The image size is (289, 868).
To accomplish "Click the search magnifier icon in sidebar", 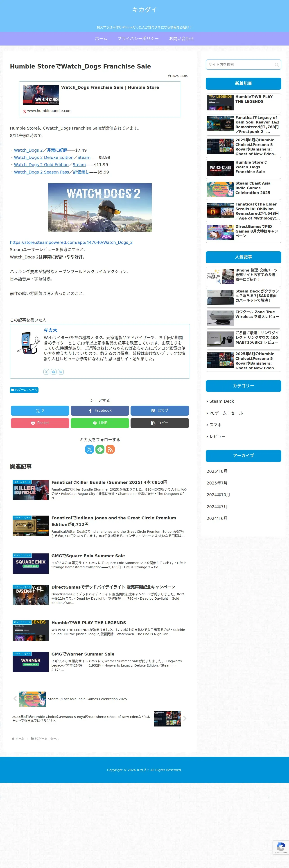I will pyautogui.click(x=277, y=65).
